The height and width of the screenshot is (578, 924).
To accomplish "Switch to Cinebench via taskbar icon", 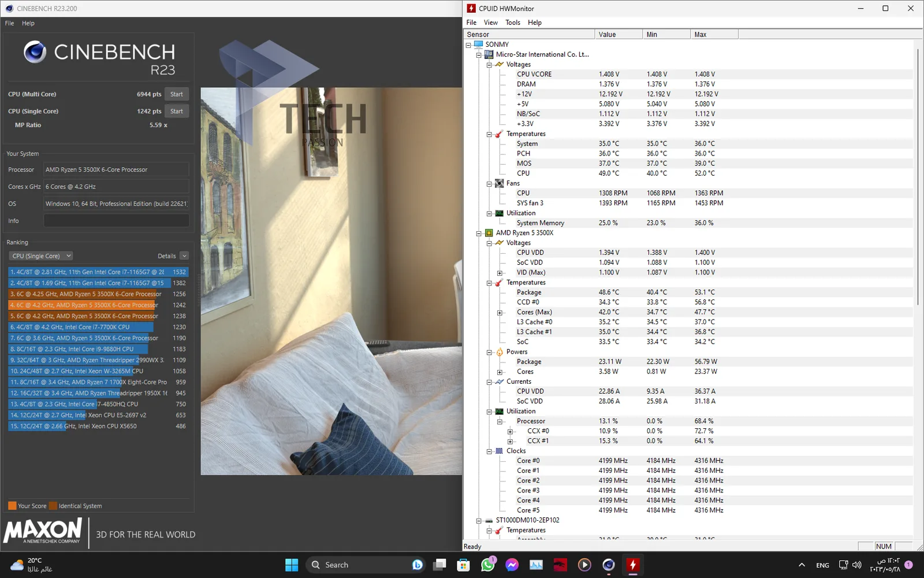I will 609,565.
